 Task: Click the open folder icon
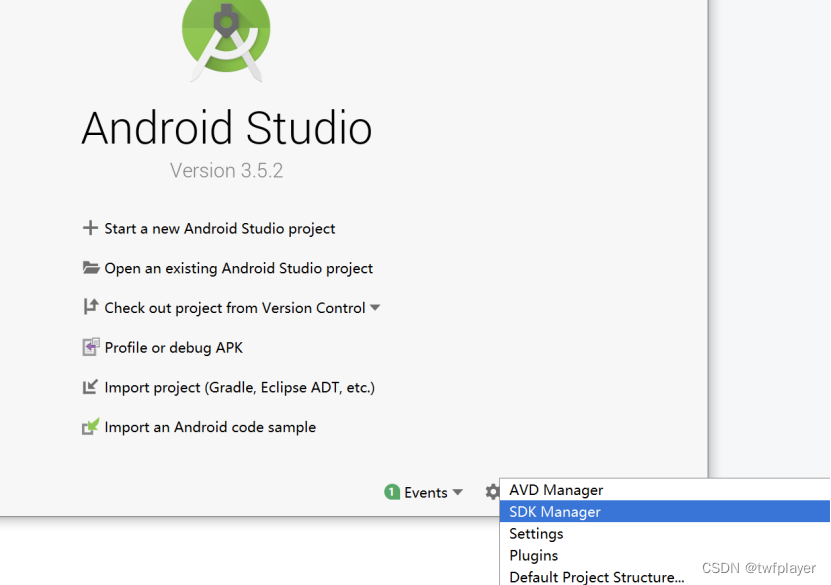pos(91,268)
